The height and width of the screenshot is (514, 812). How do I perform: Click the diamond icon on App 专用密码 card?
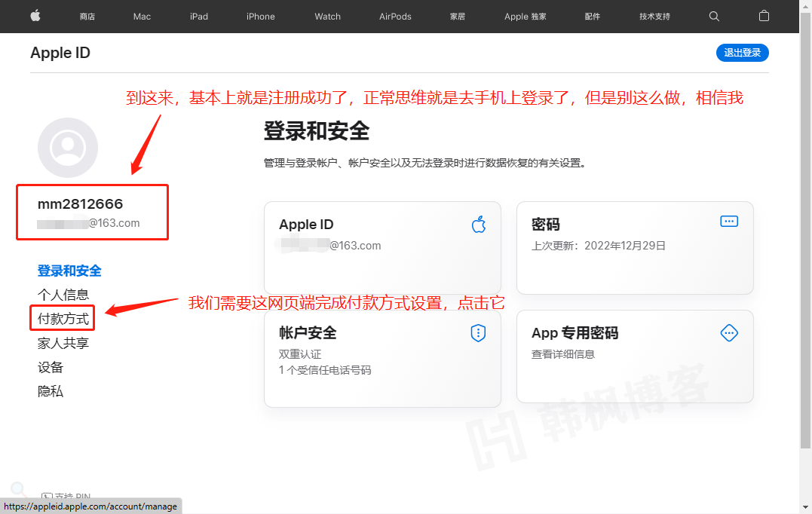pyautogui.click(x=728, y=332)
